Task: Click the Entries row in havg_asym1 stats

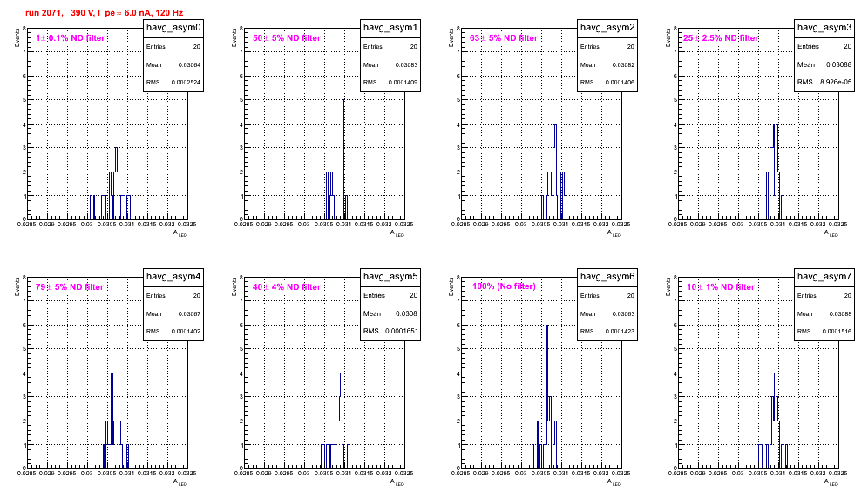Action: (390, 47)
